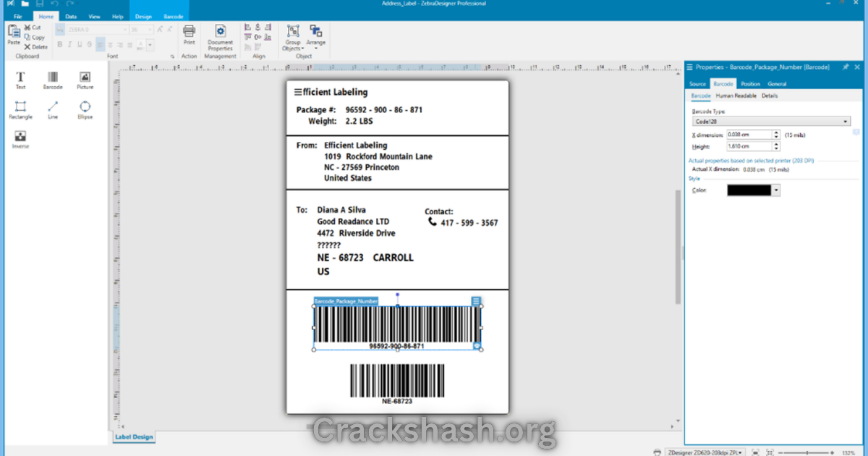Click the X dimension spinner arrows
This screenshot has height=456, width=868.
pyautogui.click(x=776, y=135)
